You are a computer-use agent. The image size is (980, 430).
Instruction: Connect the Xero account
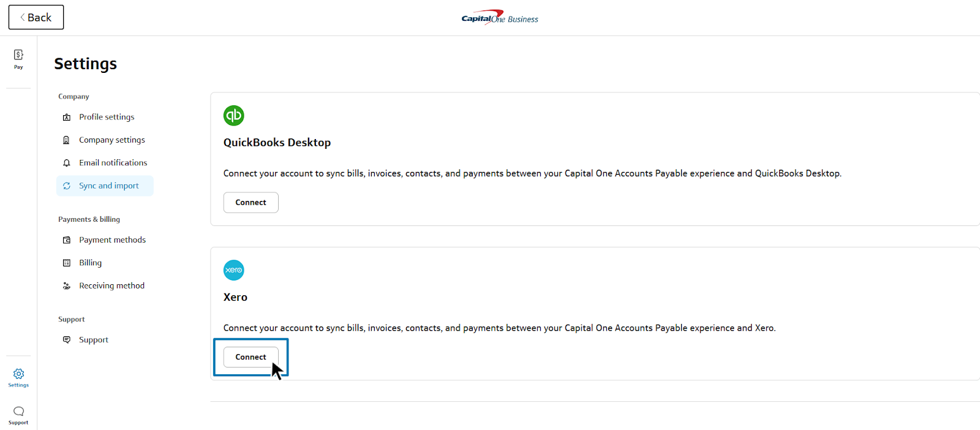click(251, 357)
